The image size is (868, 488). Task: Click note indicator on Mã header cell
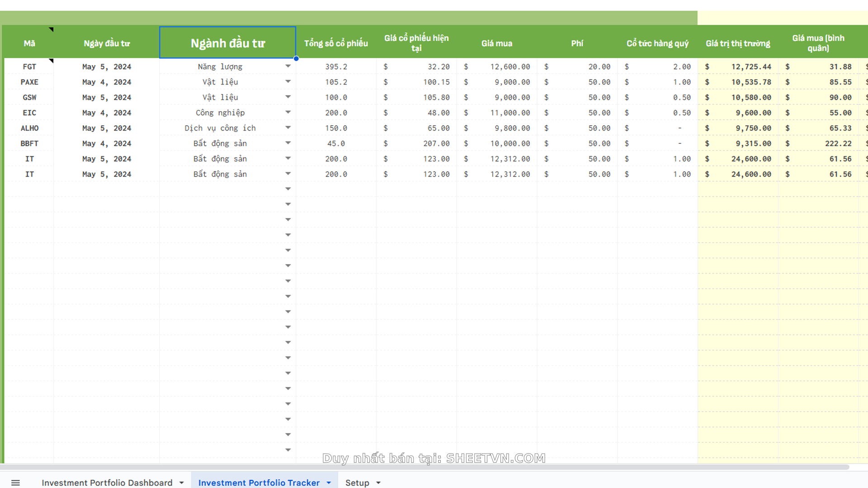click(52, 29)
